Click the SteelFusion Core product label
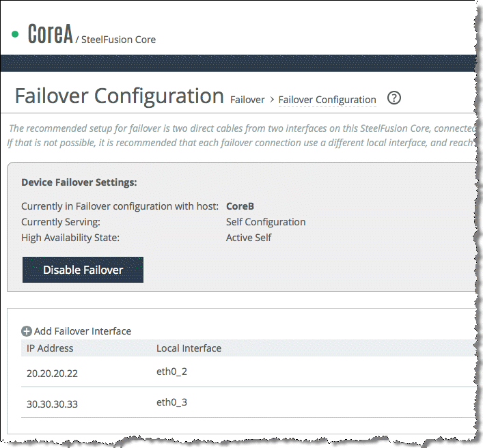This screenshot has width=483, height=448. pyautogui.click(x=119, y=40)
